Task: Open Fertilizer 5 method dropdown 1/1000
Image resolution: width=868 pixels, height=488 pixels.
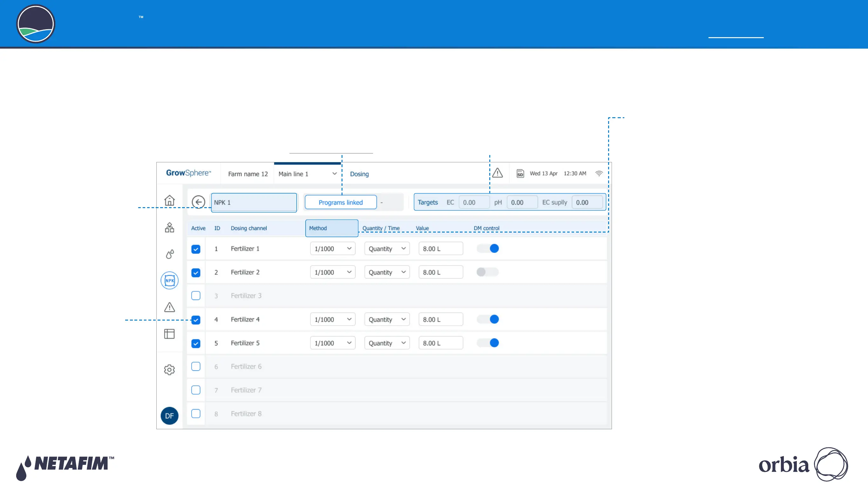Action: tap(333, 343)
